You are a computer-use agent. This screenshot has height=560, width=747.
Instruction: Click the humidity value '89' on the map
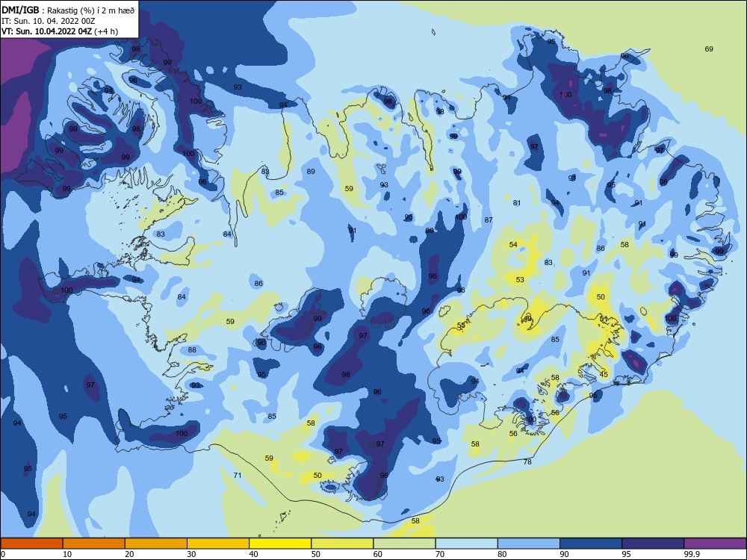coord(311,172)
